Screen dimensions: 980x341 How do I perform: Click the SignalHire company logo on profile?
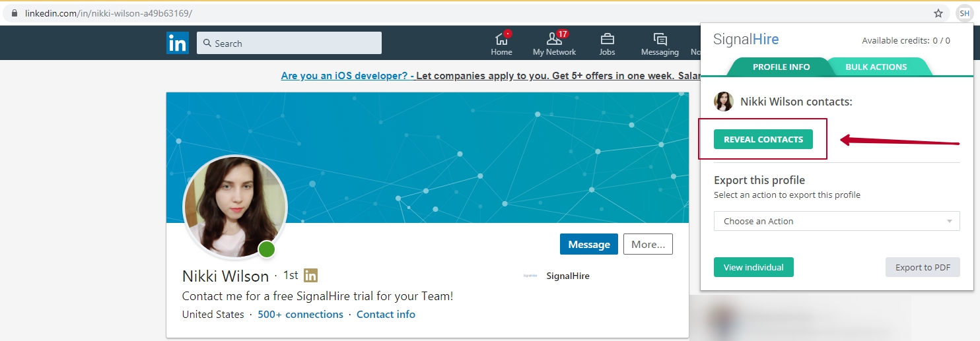point(530,276)
